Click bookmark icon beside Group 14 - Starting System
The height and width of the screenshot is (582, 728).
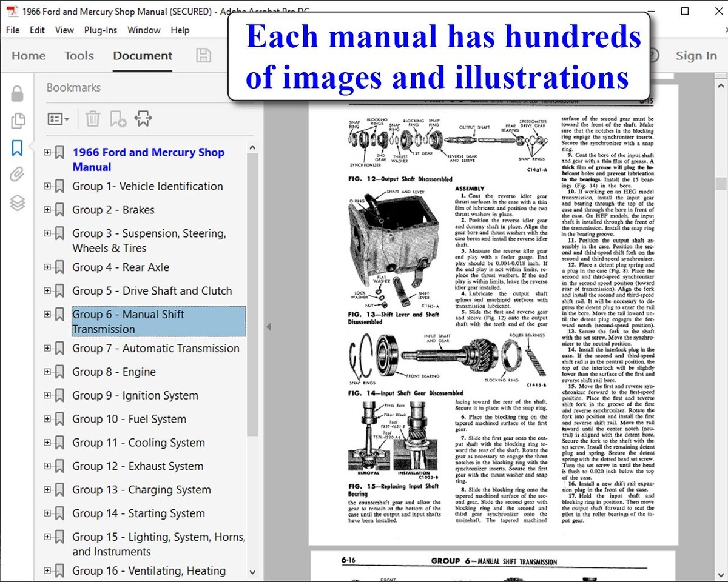[59, 513]
